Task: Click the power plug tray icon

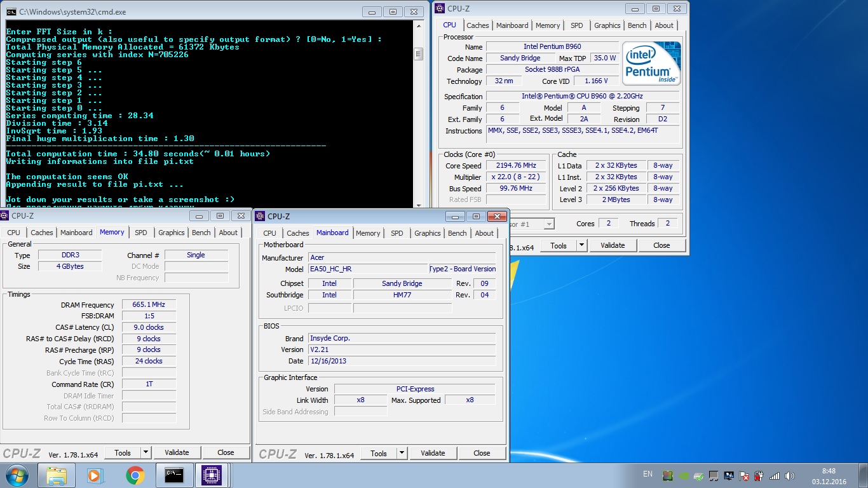Action: click(759, 475)
